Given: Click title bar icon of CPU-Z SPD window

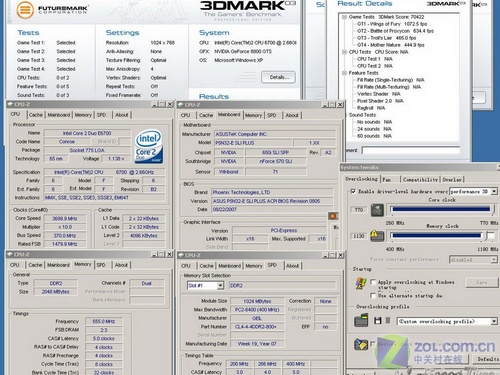Looking at the screenshot, I should [x=181, y=255].
